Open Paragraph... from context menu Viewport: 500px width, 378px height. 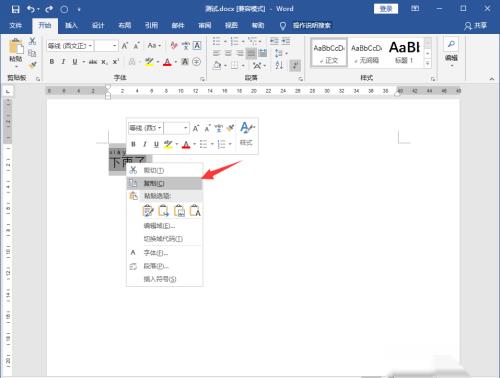click(x=165, y=266)
